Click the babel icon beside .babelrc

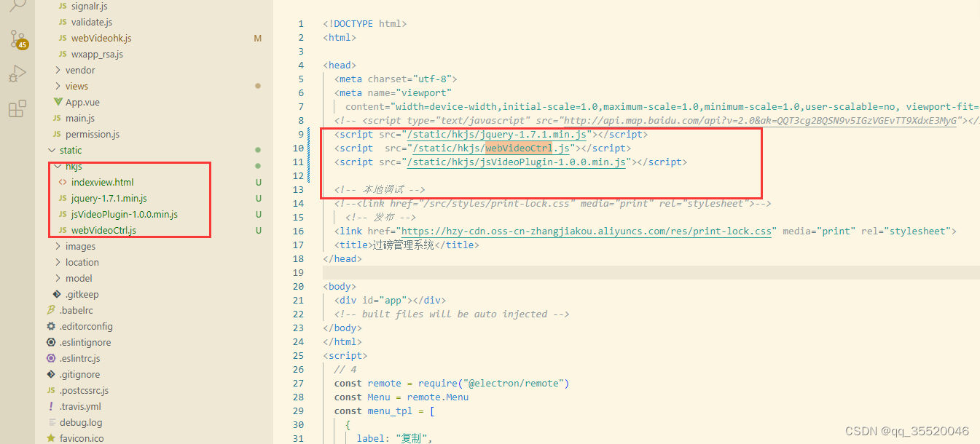[x=51, y=310]
